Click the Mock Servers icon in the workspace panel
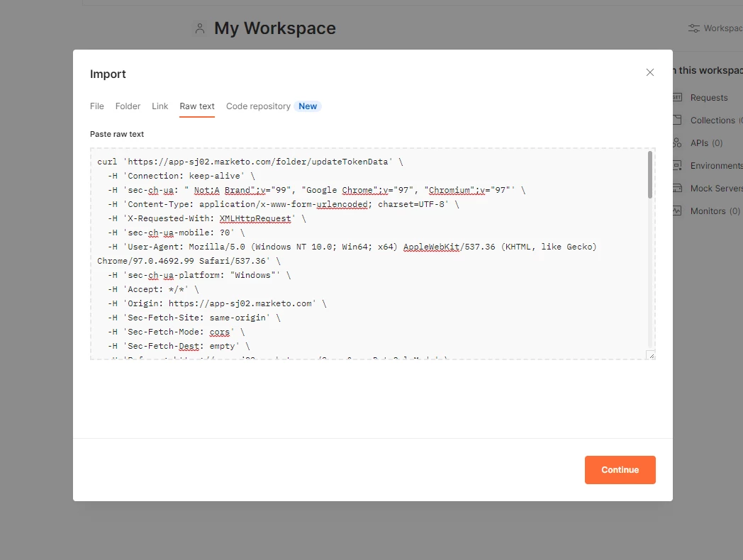The height and width of the screenshot is (560, 743). 676,188
